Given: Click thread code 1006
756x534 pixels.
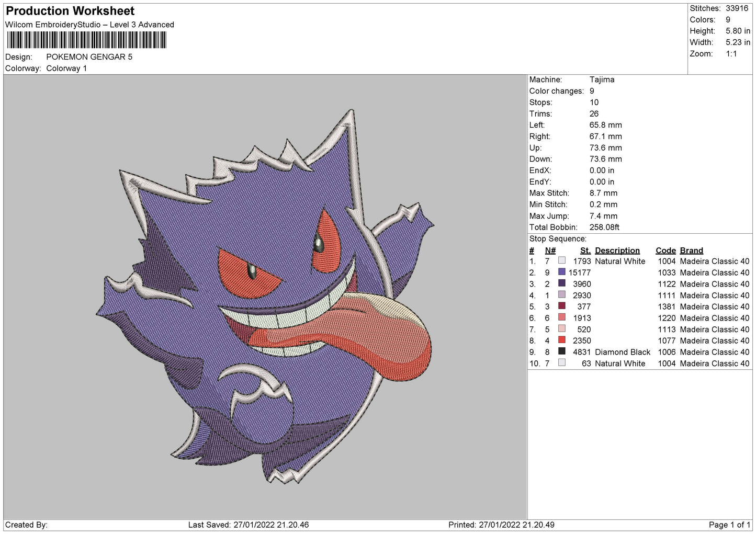Looking at the screenshot, I should click(667, 352).
